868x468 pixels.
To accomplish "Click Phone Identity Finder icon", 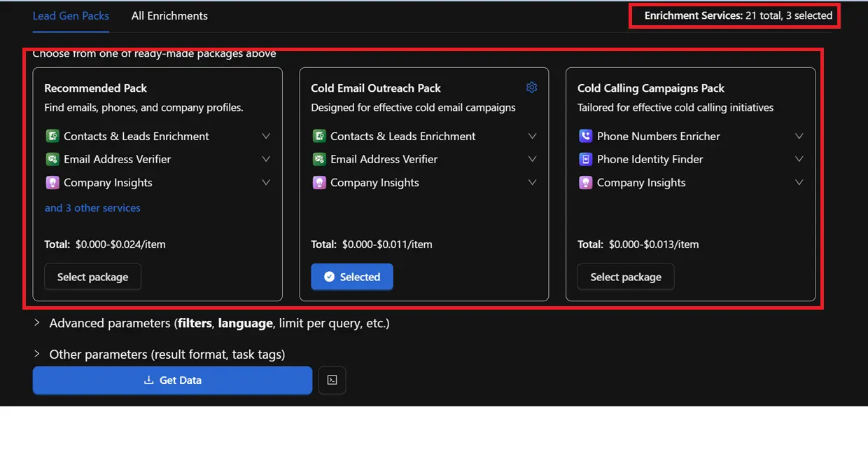I will coord(586,159).
